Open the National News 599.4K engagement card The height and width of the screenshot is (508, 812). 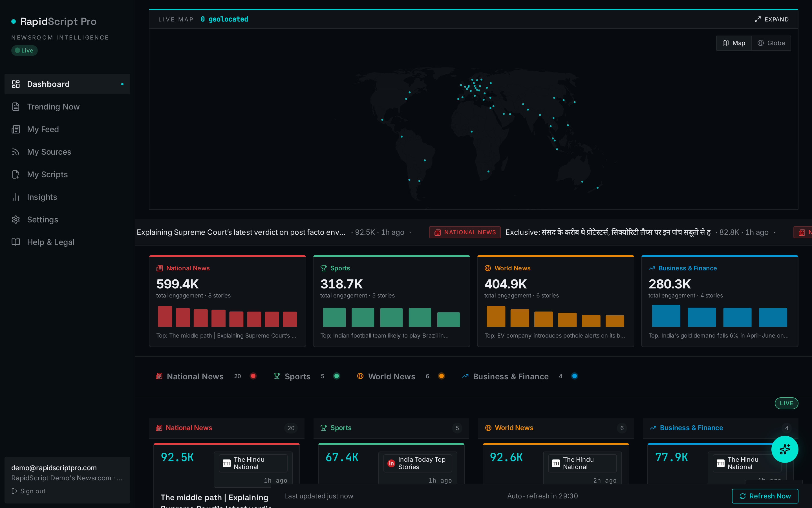coord(228,301)
